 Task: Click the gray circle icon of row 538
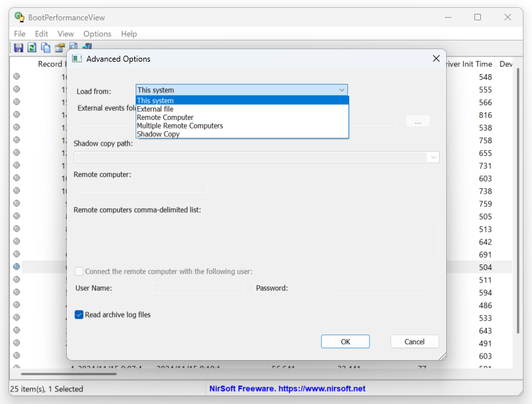pyautogui.click(x=16, y=127)
